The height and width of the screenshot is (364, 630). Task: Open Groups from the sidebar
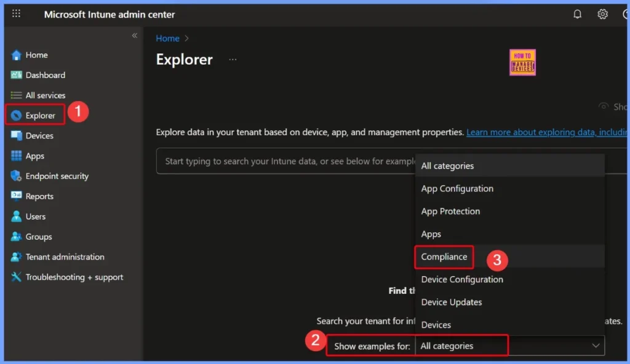click(x=39, y=237)
